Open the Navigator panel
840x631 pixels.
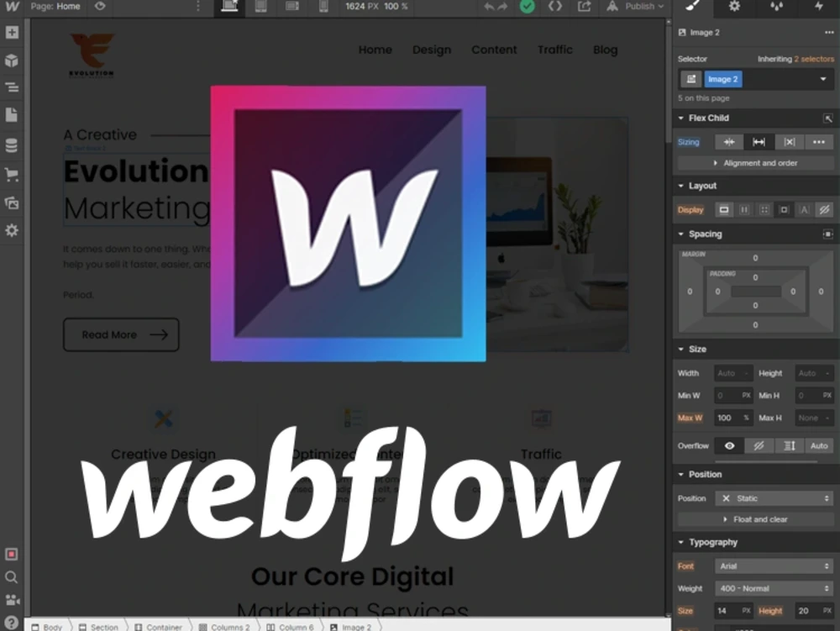12,87
